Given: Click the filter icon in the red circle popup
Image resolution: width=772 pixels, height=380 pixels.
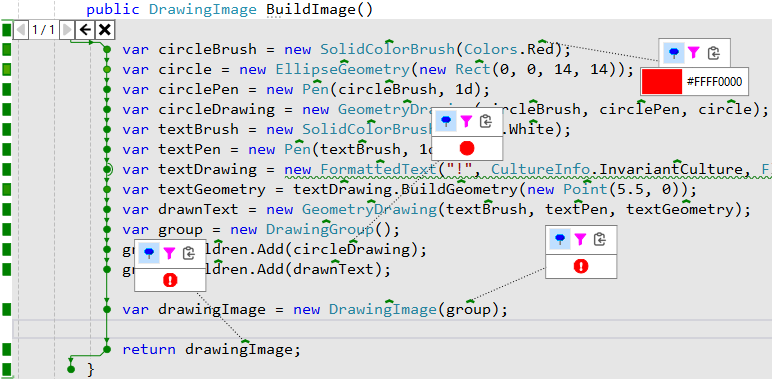Looking at the screenshot, I should pos(466,121).
